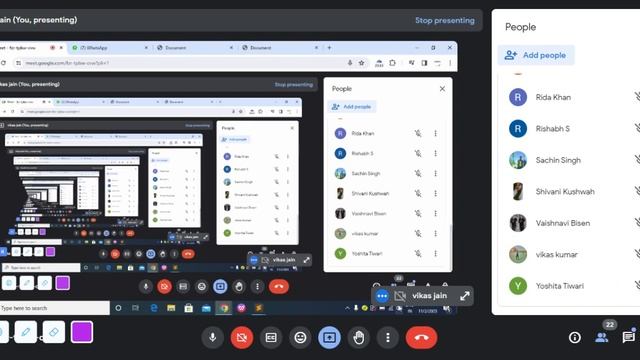Select the pen annotation tool

pyautogui.click(x=26, y=332)
